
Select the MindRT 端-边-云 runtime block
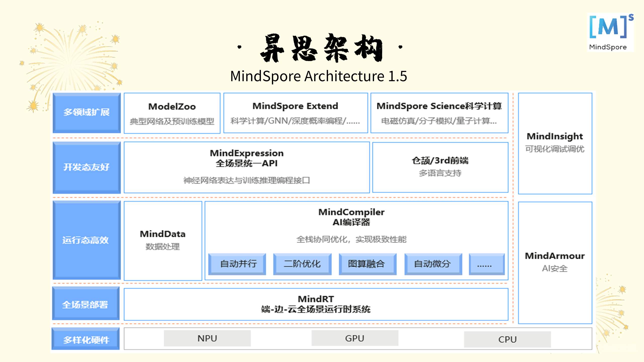point(316,304)
